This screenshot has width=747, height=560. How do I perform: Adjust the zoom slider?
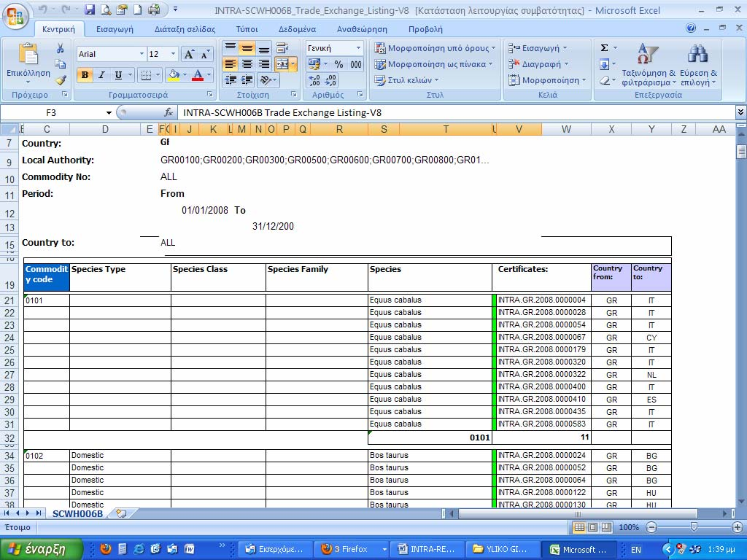click(694, 526)
